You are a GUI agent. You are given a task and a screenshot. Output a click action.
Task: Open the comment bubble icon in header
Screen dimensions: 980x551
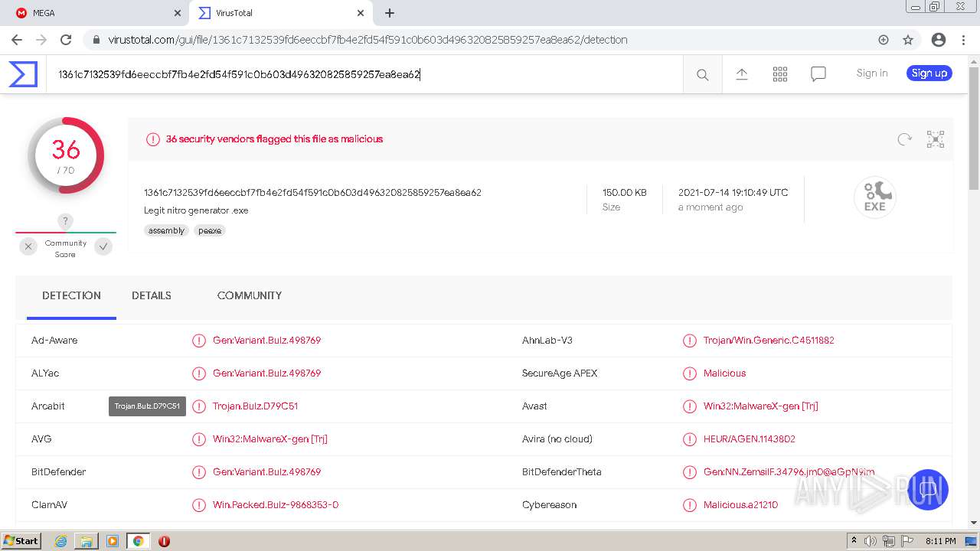tap(818, 74)
